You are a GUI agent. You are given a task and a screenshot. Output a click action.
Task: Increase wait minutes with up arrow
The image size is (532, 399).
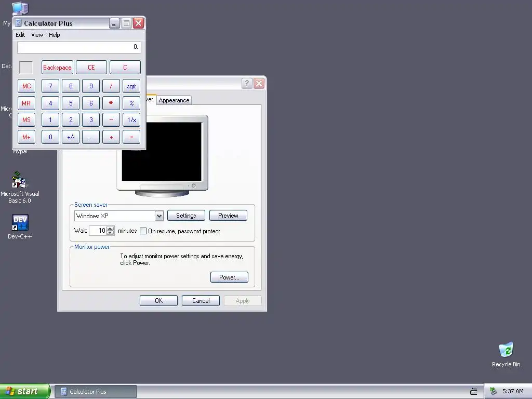click(x=110, y=229)
